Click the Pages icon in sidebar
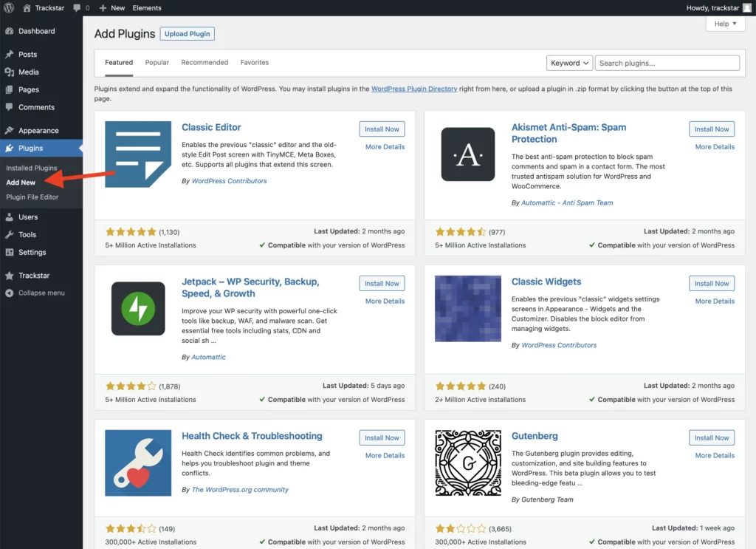 click(9, 89)
